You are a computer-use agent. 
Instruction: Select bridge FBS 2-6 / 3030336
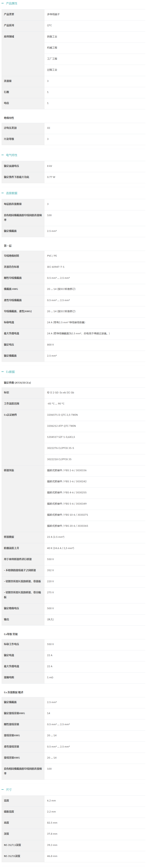[67, 471]
